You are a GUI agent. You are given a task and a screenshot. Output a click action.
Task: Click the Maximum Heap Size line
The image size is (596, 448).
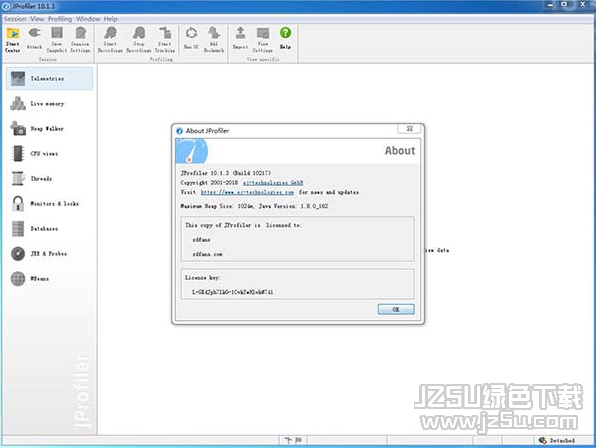point(254,206)
